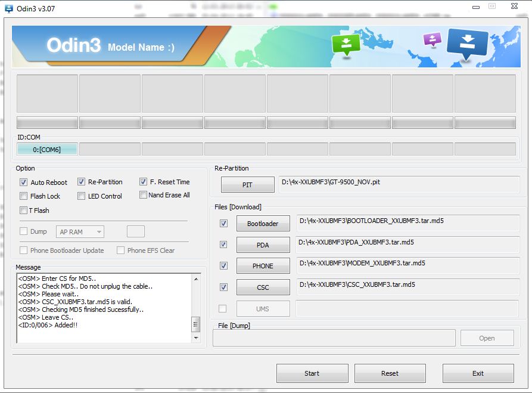Click the PIT file path field
Image resolution: width=532 pixels, height=393 pixels.
coord(399,184)
